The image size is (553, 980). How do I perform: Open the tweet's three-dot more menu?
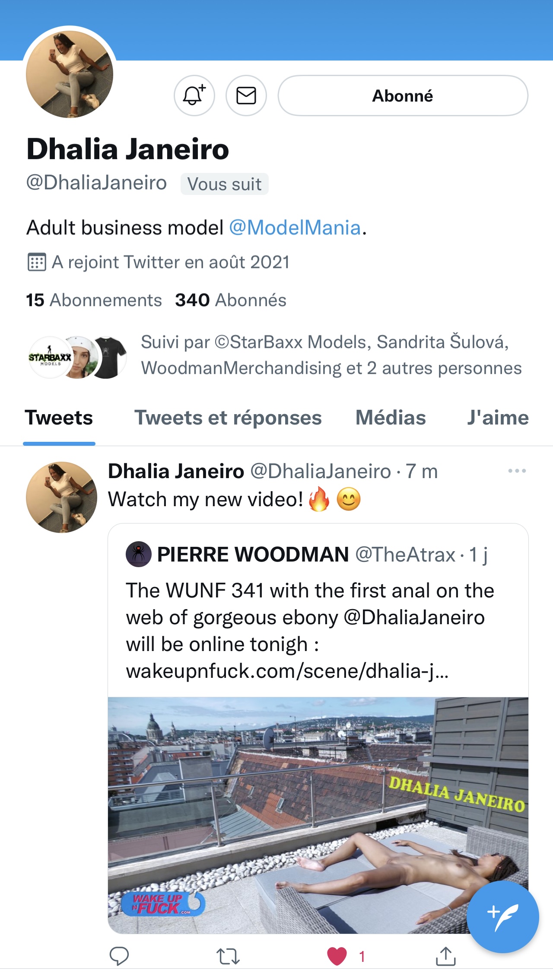coord(517,471)
